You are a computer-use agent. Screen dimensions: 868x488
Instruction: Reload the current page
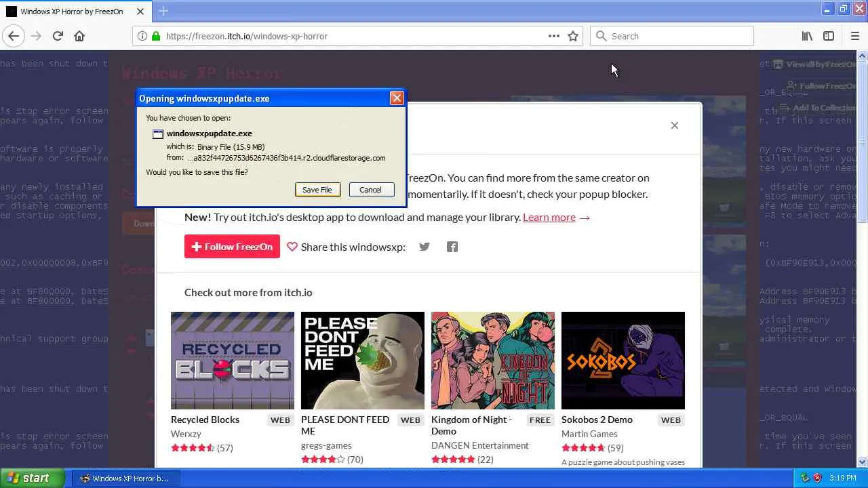click(58, 36)
